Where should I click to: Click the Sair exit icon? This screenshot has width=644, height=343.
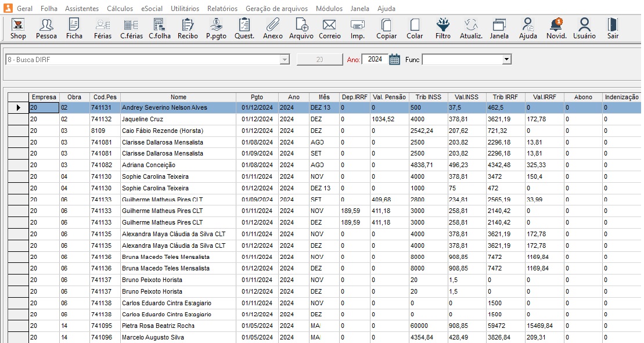coord(612,28)
